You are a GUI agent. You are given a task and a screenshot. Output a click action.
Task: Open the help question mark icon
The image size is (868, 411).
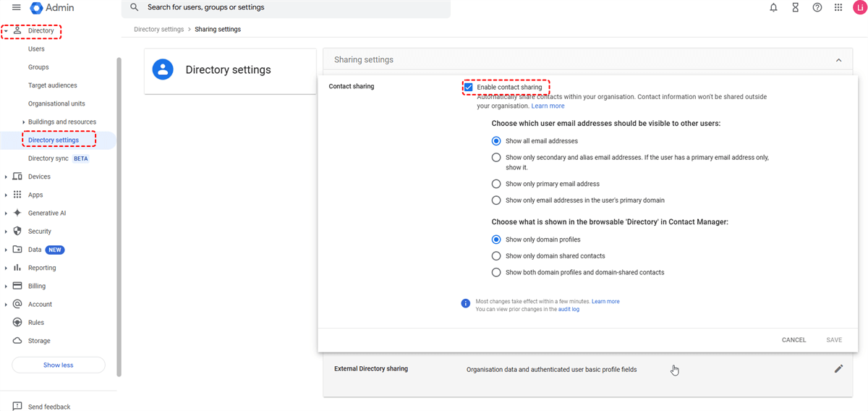coord(817,8)
